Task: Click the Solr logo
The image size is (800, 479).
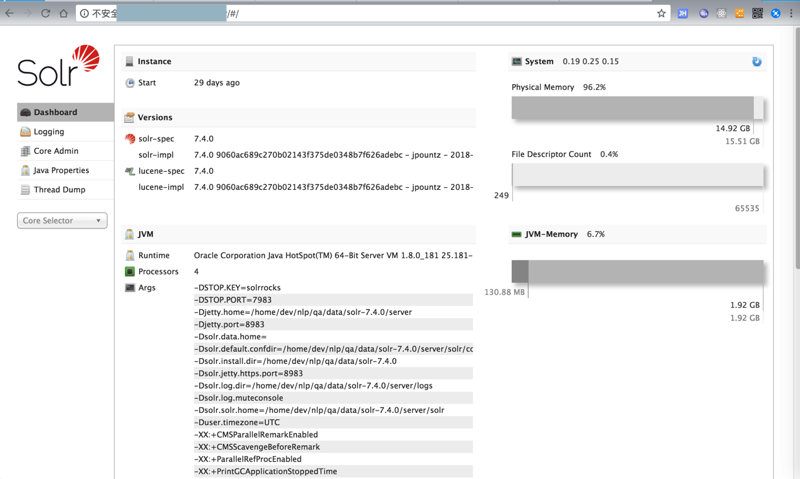Action: pyautogui.click(x=58, y=66)
